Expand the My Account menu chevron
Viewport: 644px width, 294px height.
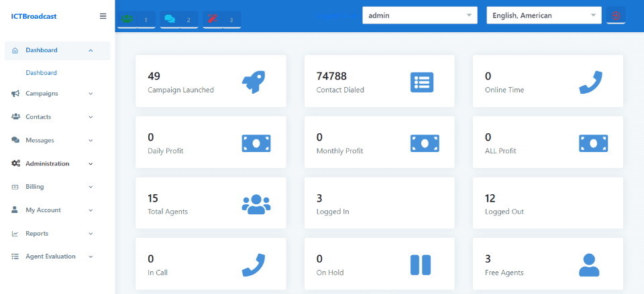[91, 210]
